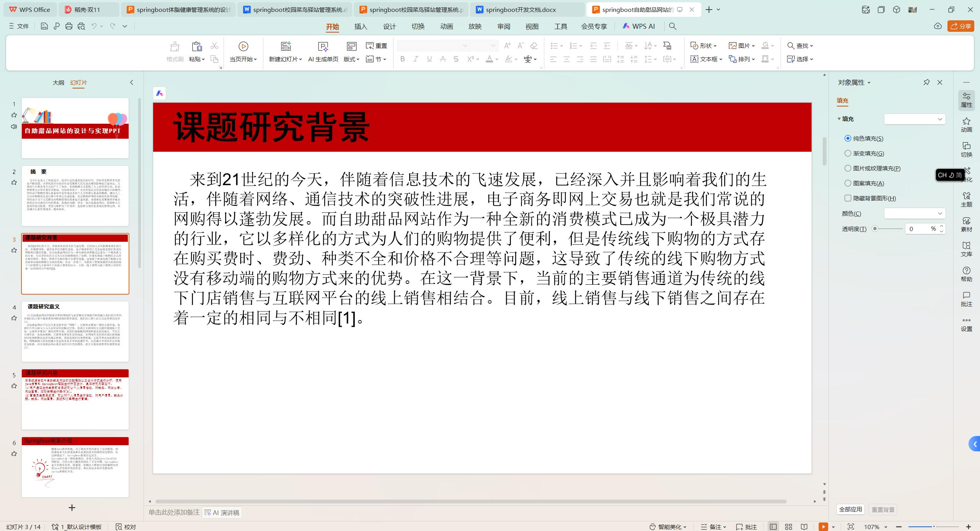Switch to slide sorter view icon
This screenshot has height=531, width=980.
(x=789, y=527)
